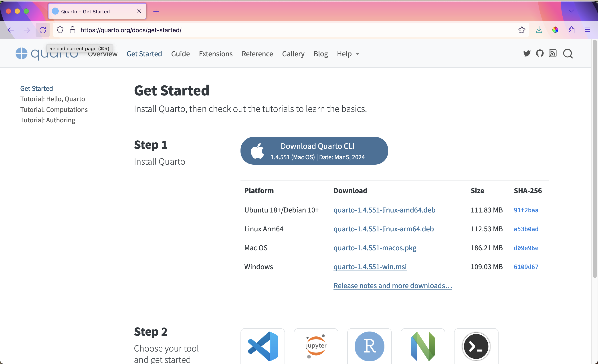The width and height of the screenshot is (598, 364).
Task: Open Tutorial: Computations in sidebar
Action: [x=54, y=109]
